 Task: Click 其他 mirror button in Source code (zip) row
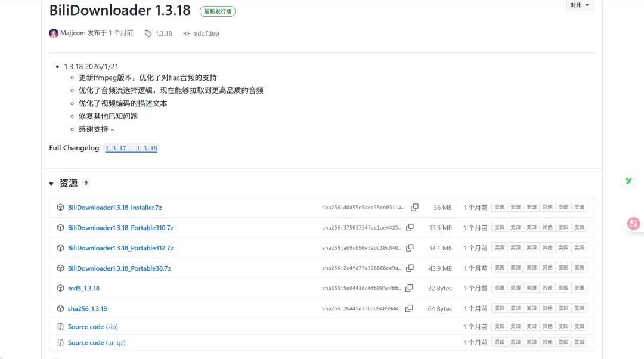(547, 326)
